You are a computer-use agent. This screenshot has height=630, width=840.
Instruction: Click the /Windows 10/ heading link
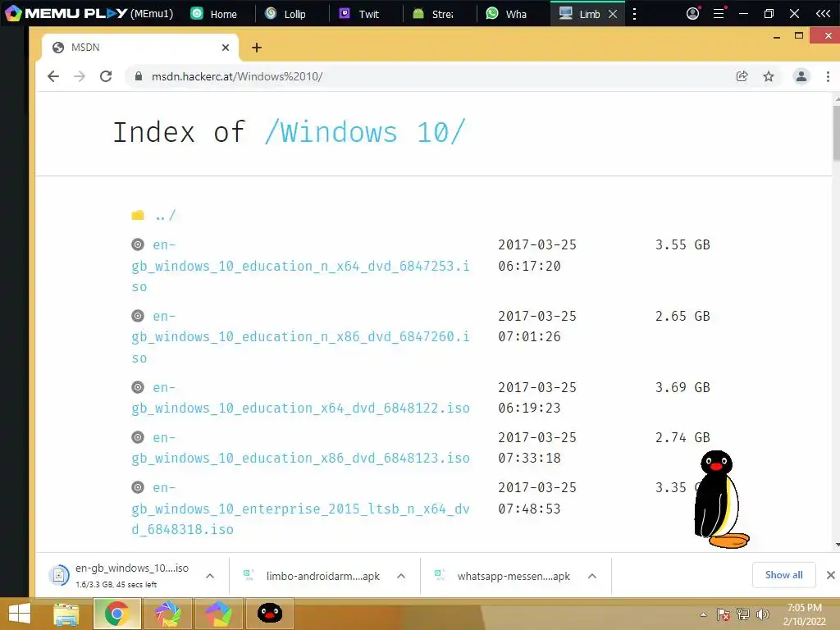[x=365, y=132]
